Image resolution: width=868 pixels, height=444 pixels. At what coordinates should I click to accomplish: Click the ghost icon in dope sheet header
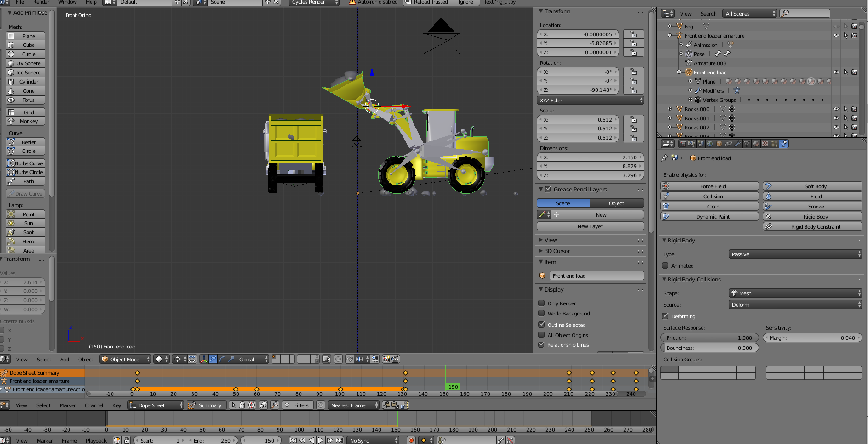[x=242, y=405]
